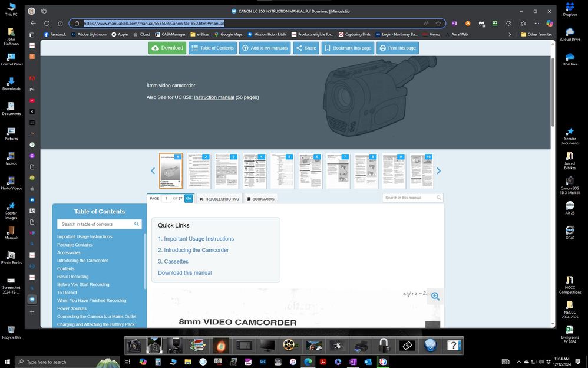The image size is (588, 368).
Task: Click the bookmark star in the address bar
Action: (439, 23)
